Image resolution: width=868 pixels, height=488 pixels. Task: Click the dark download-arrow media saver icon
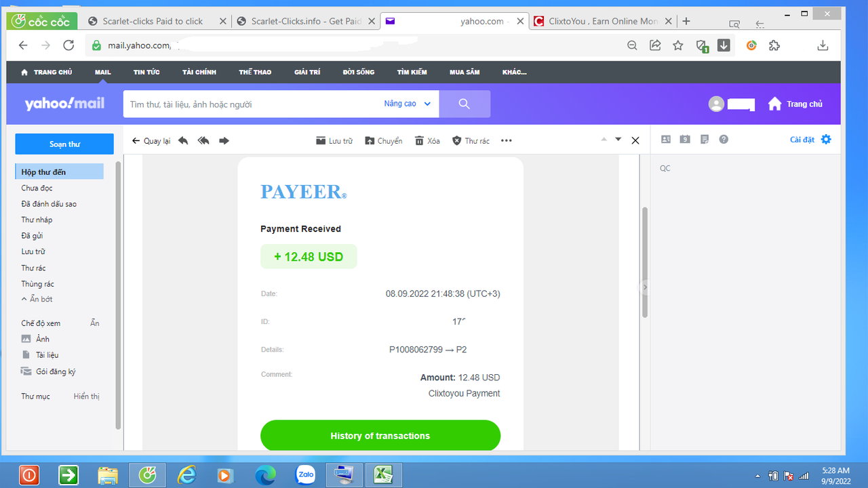[724, 45]
